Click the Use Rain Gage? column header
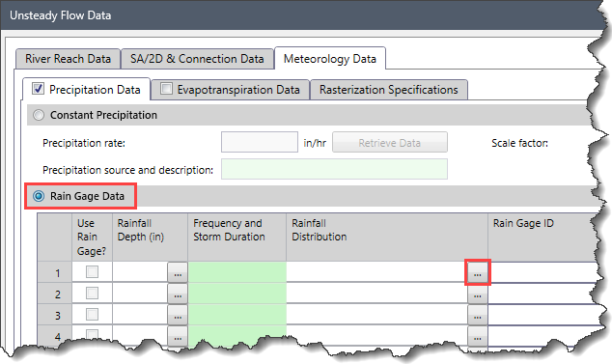The height and width of the screenshot is (364, 612). (92, 238)
